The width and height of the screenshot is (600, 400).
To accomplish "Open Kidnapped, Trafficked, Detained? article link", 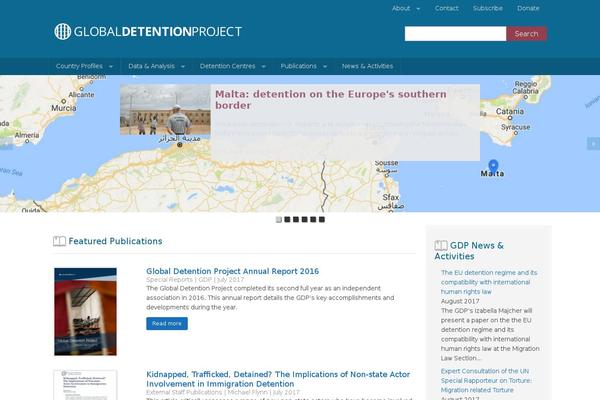I will tap(278, 379).
